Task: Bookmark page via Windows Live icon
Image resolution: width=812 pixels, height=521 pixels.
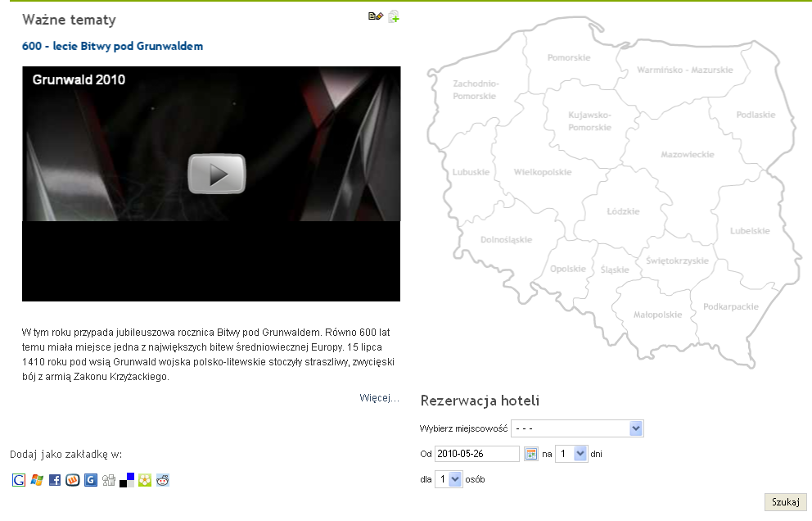Action: coord(37,480)
